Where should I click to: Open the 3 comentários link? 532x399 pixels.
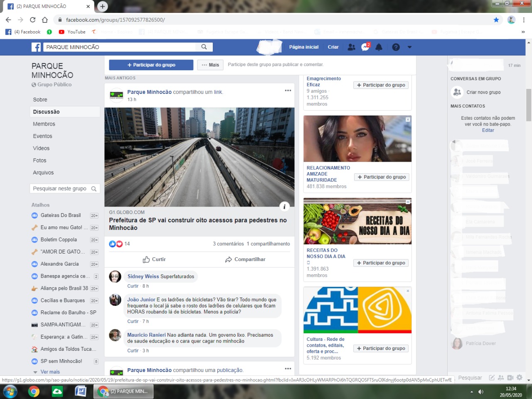[228, 244]
